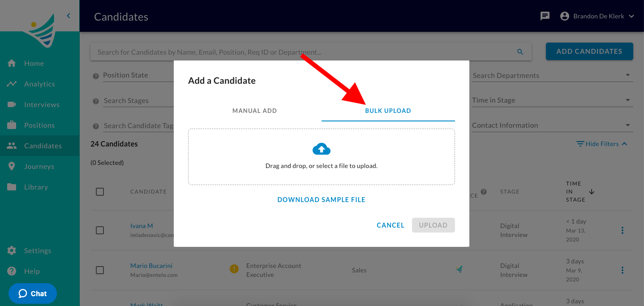Click the Candidate column header

pyautogui.click(x=148, y=192)
